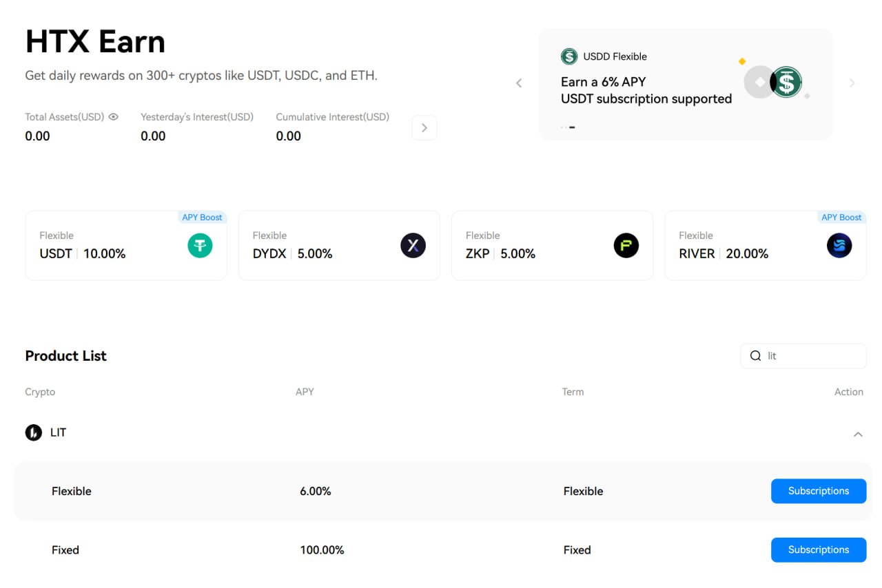Click the USDT Tether coin icon

coord(200,246)
